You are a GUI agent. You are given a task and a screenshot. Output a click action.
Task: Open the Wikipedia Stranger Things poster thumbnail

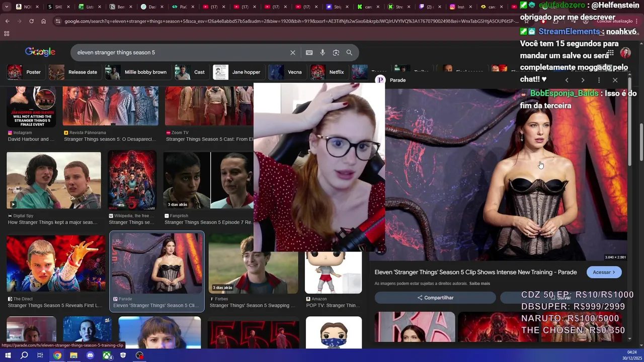tap(132, 180)
